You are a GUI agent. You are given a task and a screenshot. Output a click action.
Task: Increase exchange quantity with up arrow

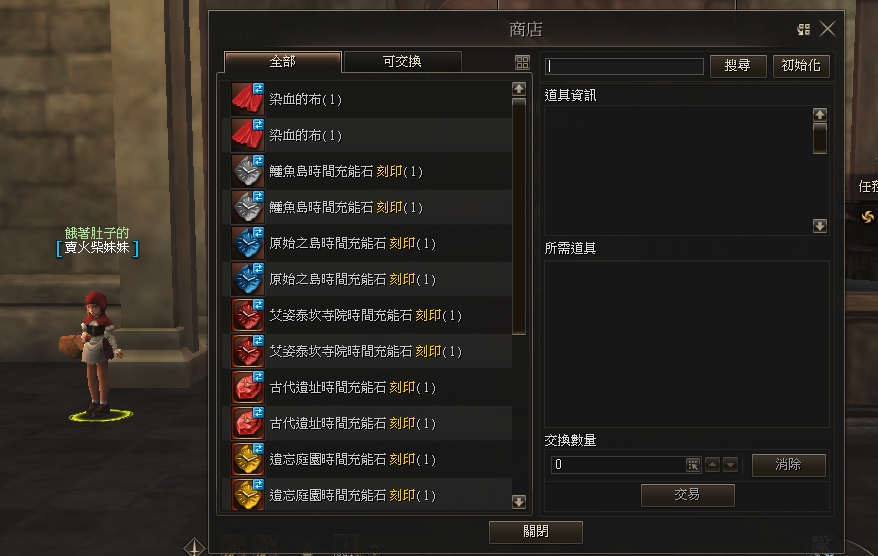[712, 464]
